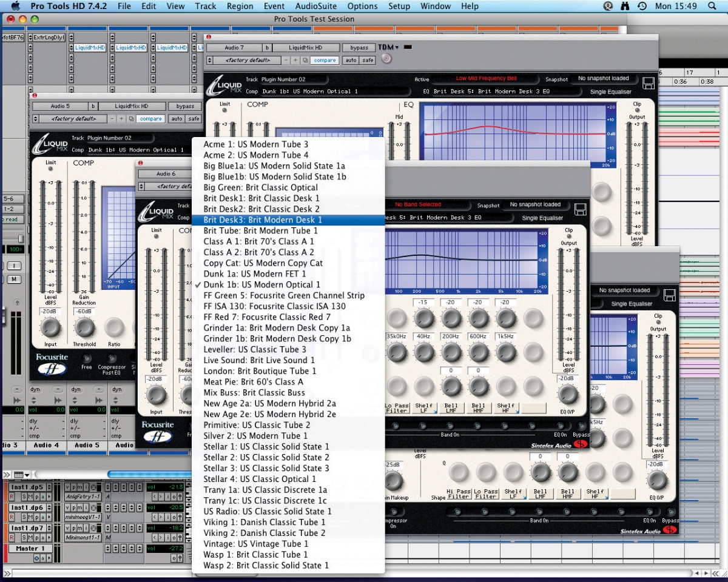This screenshot has height=582, width=728.
Task: Click the minus preset button in Audio 7 plug-in
Action: 287,61
